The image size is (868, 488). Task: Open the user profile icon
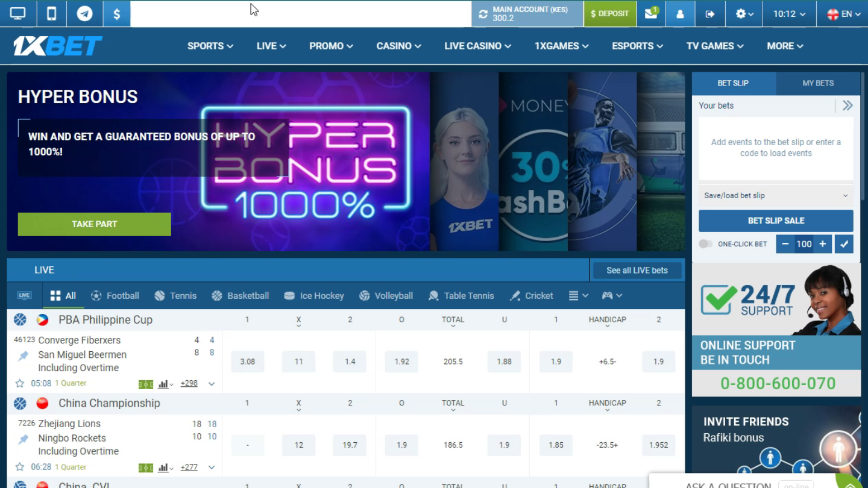click(x=680, y=14)
